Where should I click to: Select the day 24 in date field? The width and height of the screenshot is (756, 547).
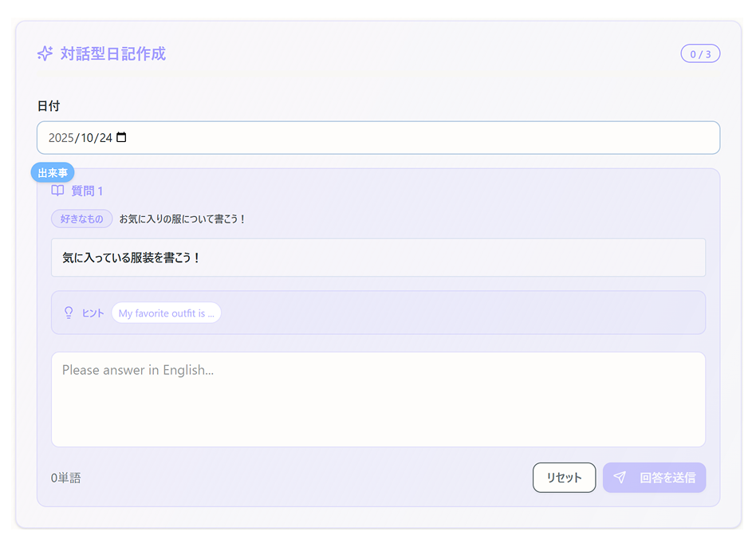105,138
